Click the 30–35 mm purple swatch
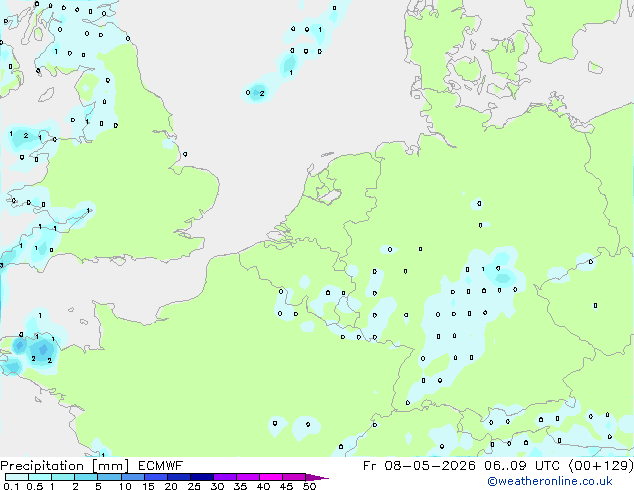Image resolution: width=634 pixels, height=490 pixels. pos(224,477)
